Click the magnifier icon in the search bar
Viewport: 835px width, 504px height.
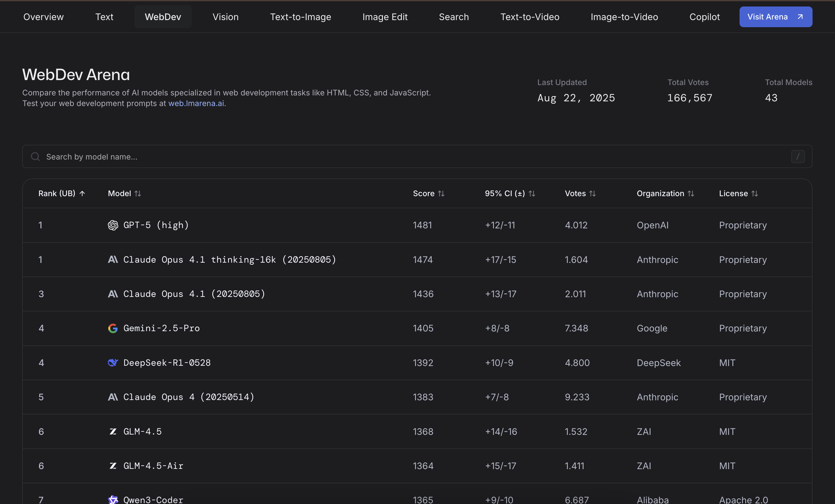pyautogui.click(x=35, y=157)
